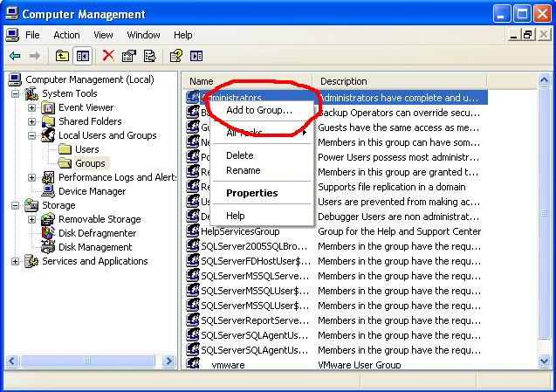Open the All Tasks submenu arrow
This screenshot has width=556, height=392.
pyautogui.click(x=305, y=133)
